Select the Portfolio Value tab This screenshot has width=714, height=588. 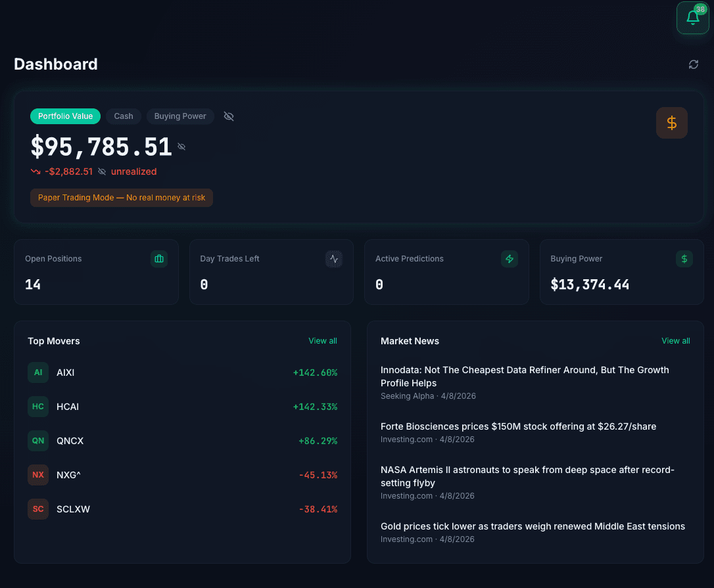tap(65, 116)
